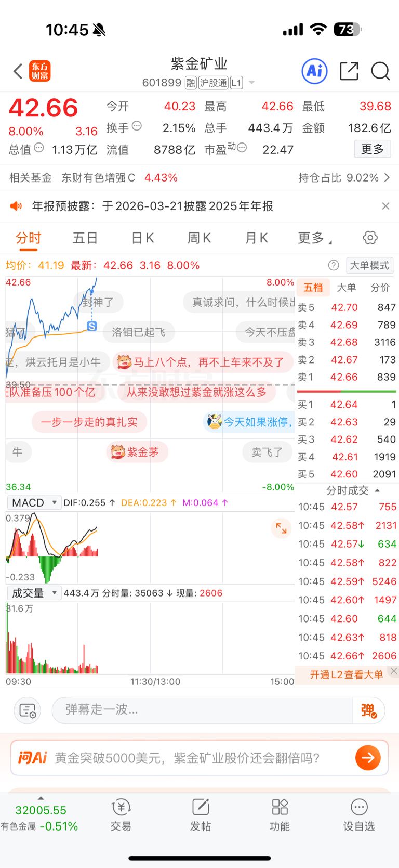Open the search magnifier icon
This screenshot has width=399, height=868.
[x=380, y=71]
